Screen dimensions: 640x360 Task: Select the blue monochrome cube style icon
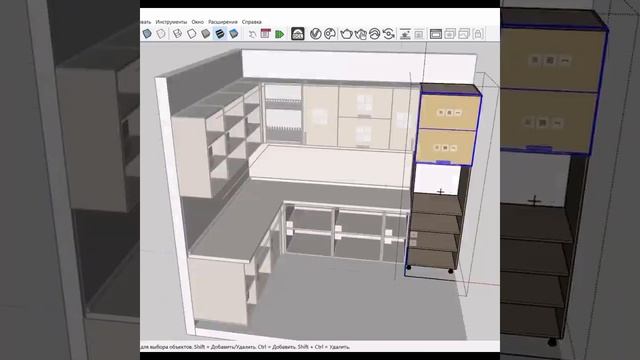click(x=234, y=33)
